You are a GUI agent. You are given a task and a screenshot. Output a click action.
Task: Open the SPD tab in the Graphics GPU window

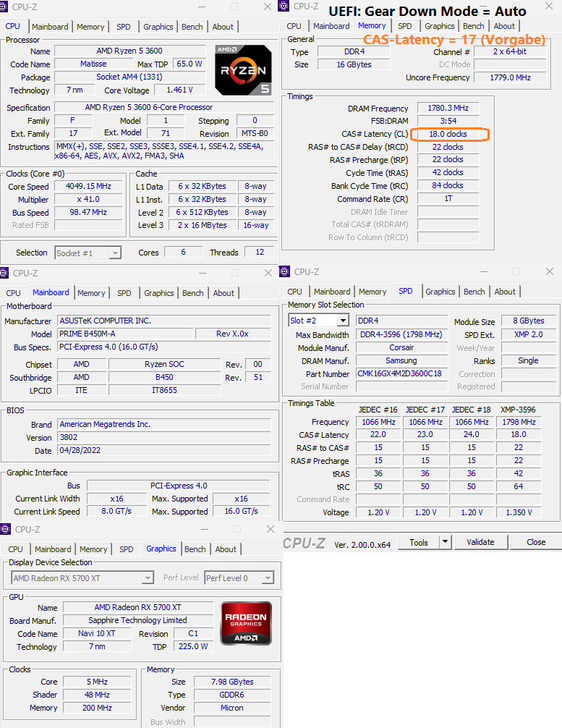tap(127, 549)
